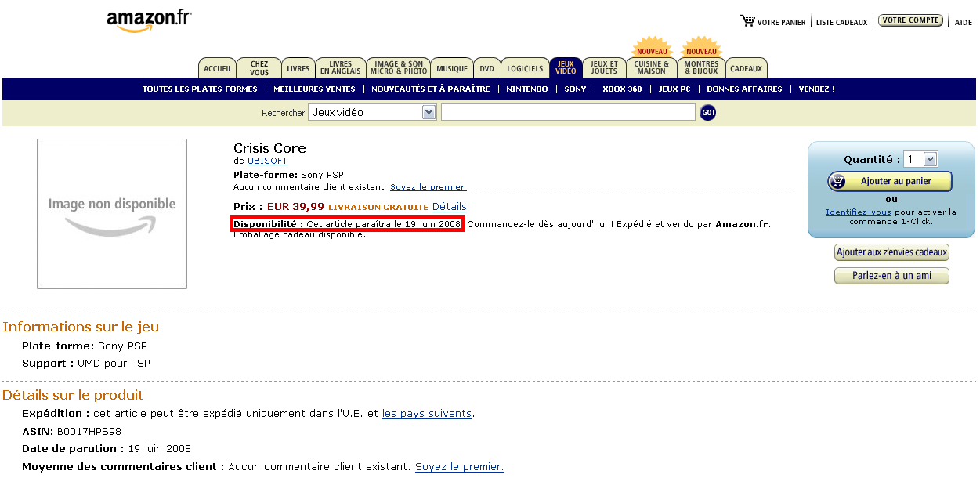Select Meilleures Ventes in navigation bar
980x478 pixels.
pyautogui.click(x=314, y=89)
